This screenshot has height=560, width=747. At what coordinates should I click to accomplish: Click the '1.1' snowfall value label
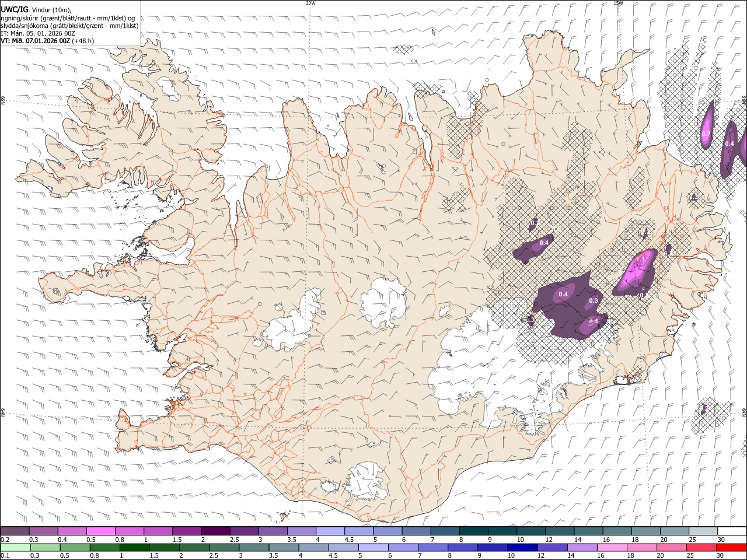pos(640,259)
